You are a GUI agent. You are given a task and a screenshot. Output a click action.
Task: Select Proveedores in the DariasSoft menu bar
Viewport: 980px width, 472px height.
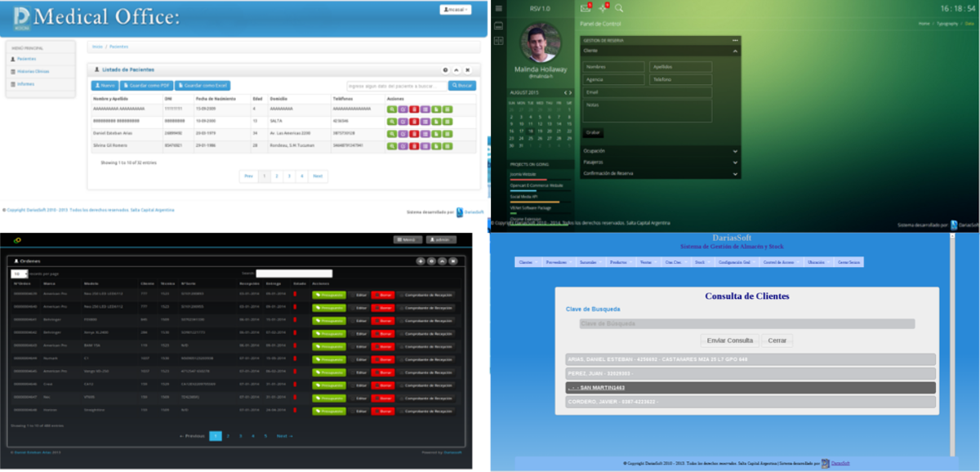click(555, 262)
